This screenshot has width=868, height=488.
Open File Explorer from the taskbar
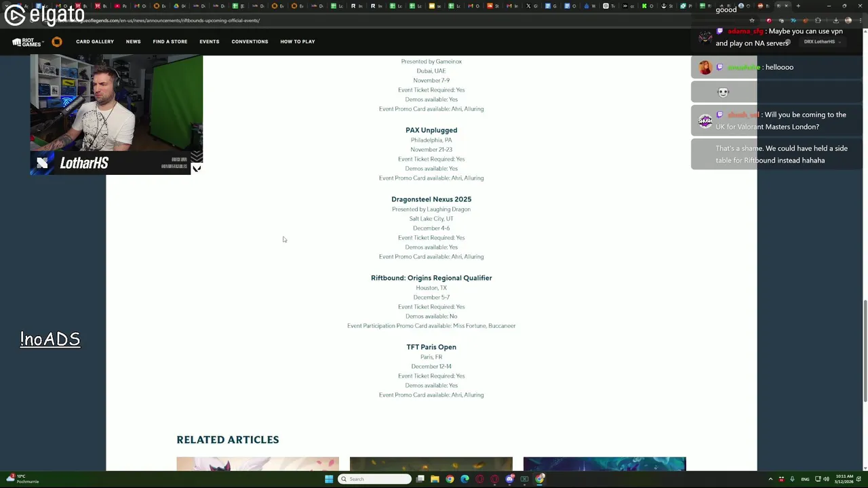pyautogui.click(x=435, y=479)
